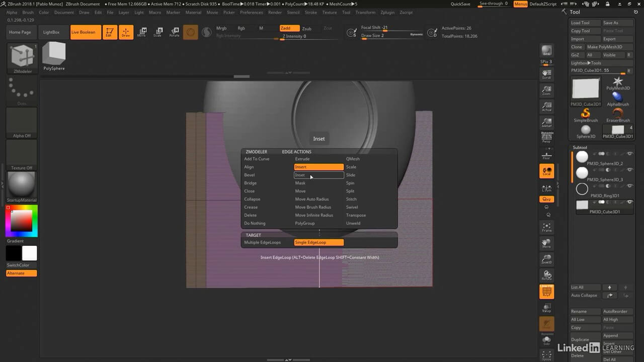Click the Rotate canvas icon in right shelf

point(546,276)
